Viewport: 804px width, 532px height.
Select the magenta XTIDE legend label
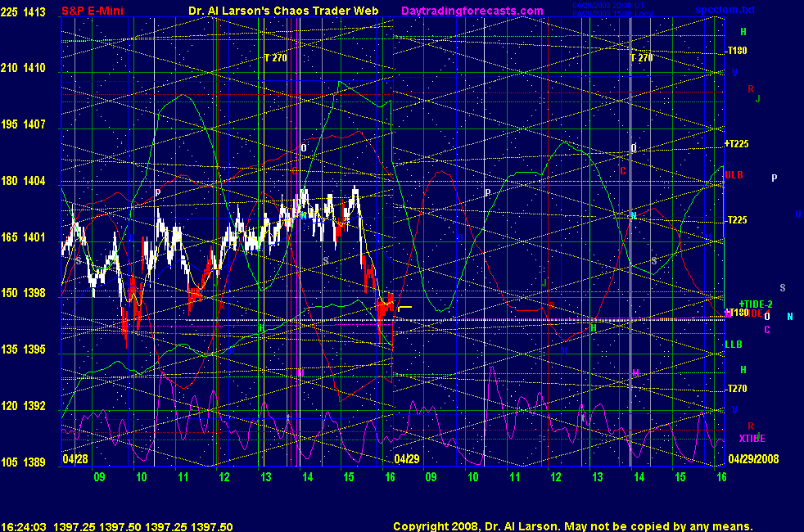[x=752, y=438]
